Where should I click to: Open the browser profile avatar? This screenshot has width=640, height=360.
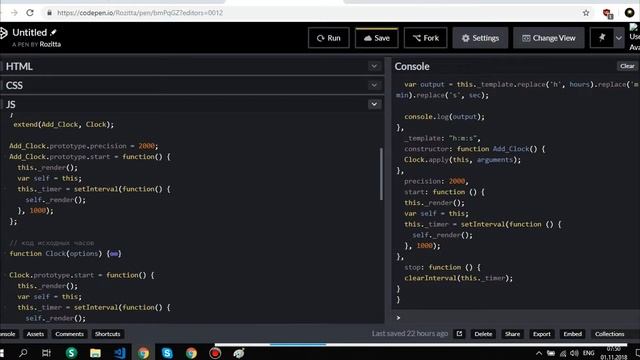(x=629, y=13)
